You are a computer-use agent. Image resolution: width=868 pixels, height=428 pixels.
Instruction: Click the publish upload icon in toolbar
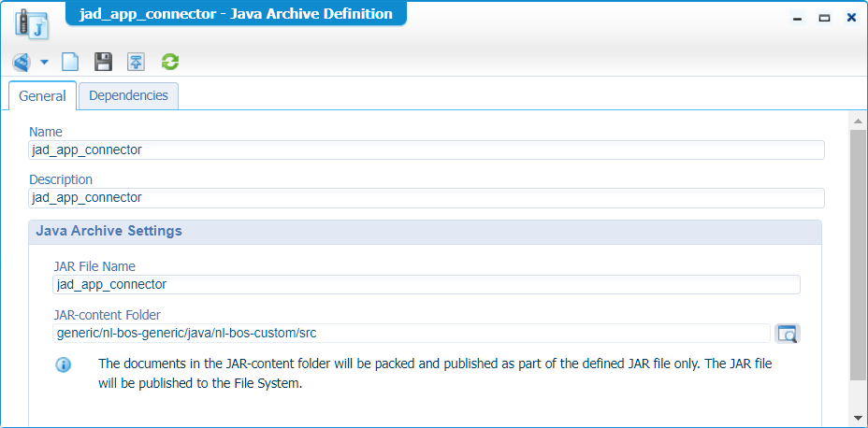(x=137, y=63)
